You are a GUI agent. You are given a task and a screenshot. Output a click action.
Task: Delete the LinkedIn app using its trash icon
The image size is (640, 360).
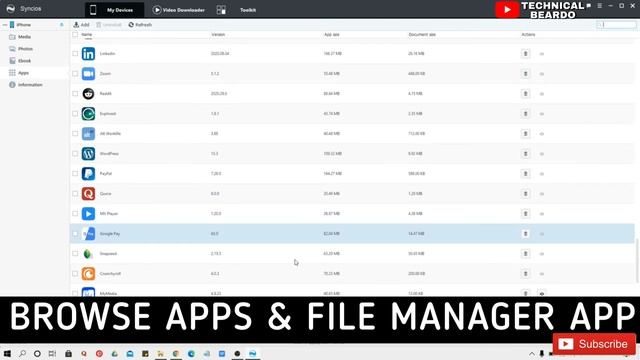click(526, 53)
